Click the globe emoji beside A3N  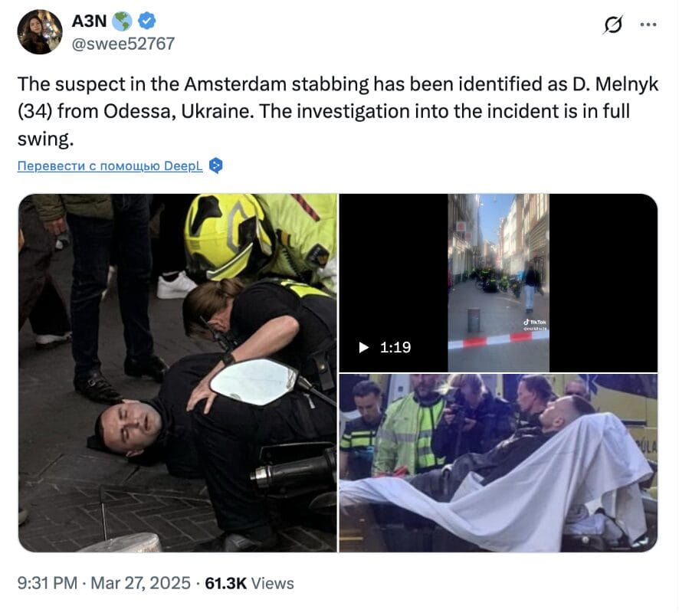pyautogui.click(x=122, y=21)
